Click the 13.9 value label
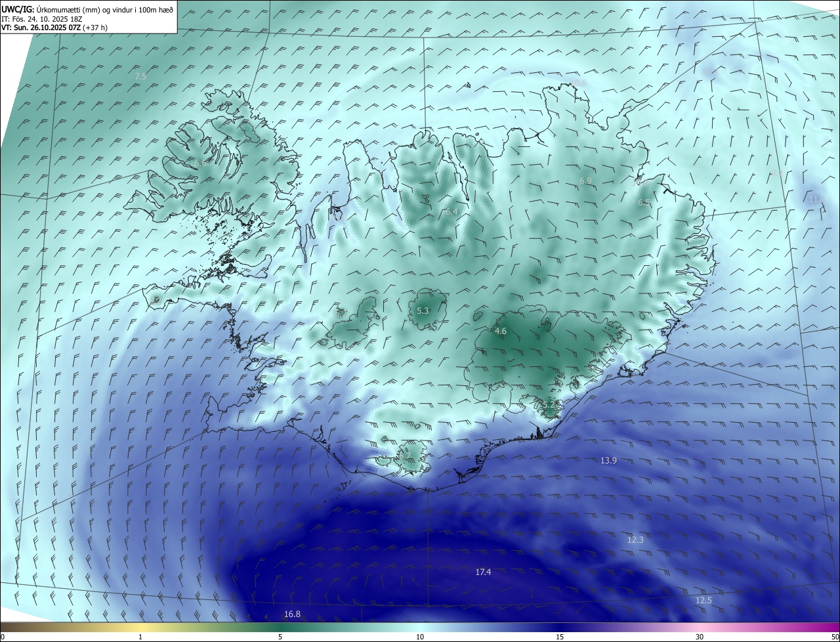 (x=608, y=461)
